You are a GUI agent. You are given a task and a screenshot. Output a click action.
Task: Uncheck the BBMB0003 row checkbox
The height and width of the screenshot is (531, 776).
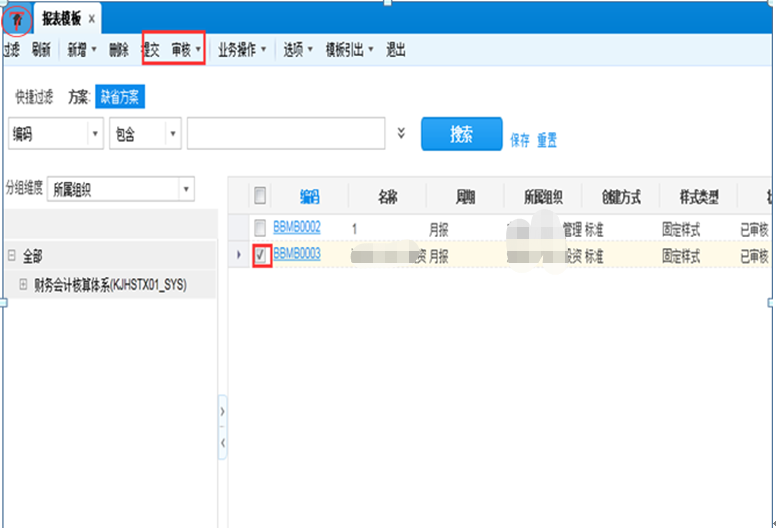click(x=260, y=256)
